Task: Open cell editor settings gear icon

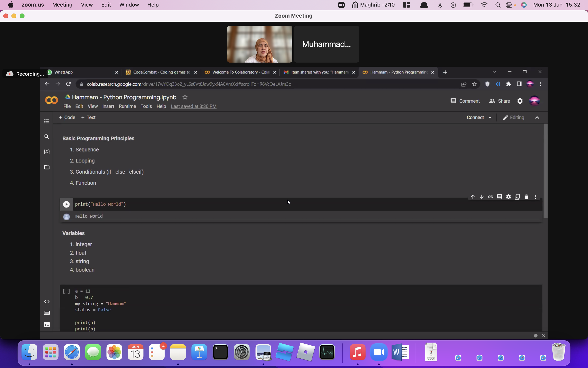Action: tap(509, 197)
